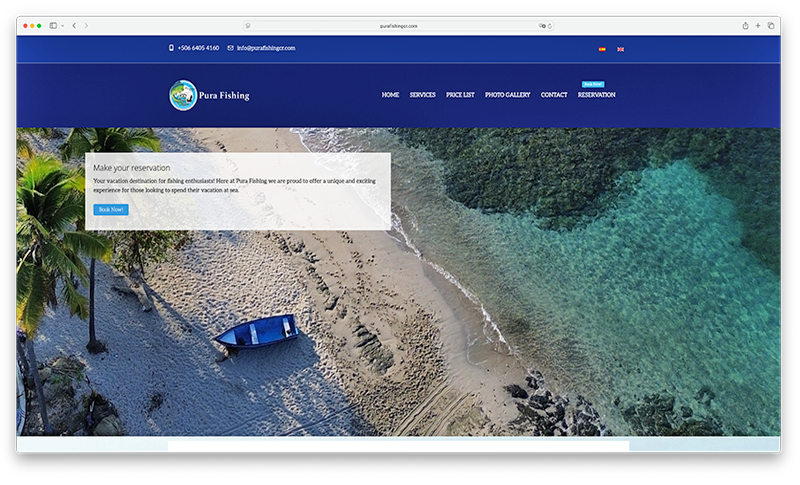
Task: Show the tab overview
Action: pos(771,25)
